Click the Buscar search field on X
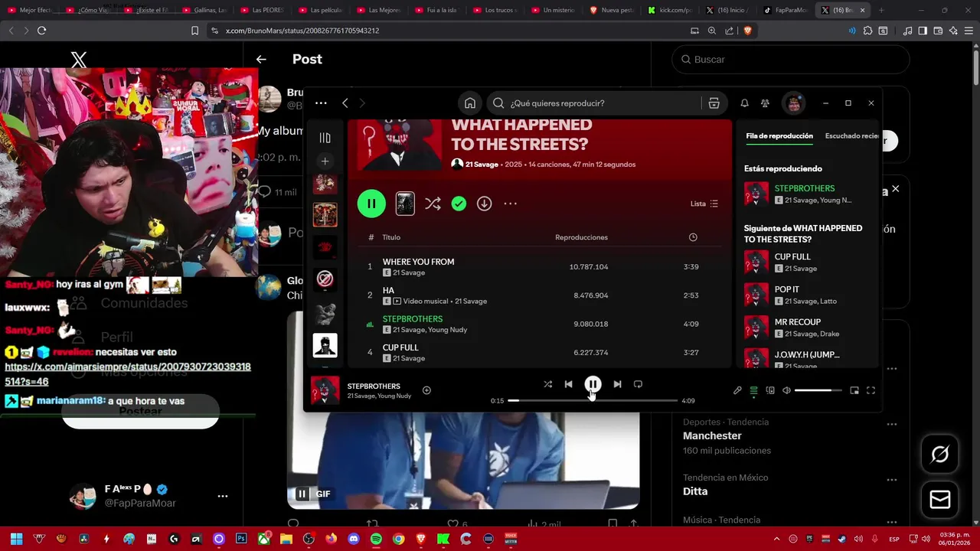The image size is (980, 551). [790, 59]
